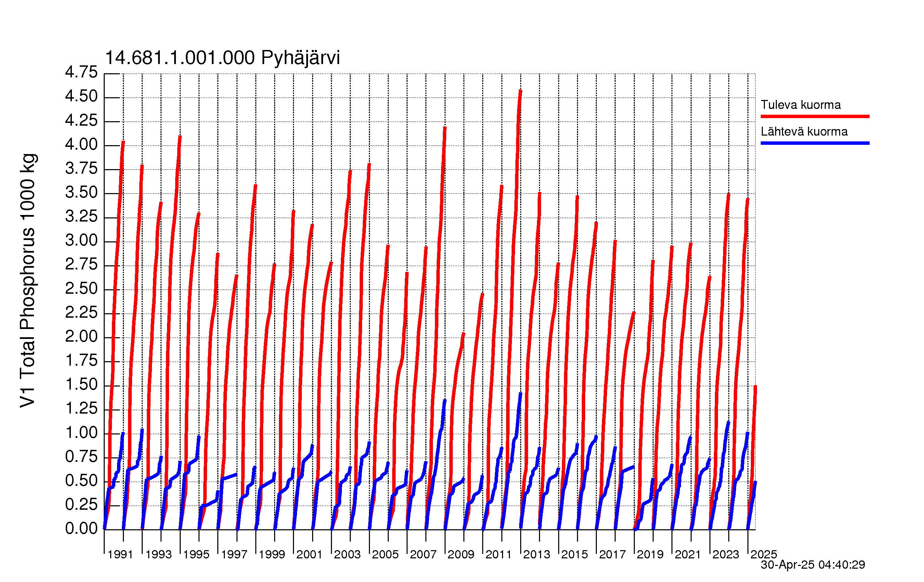This screenshot has height=582, width=924.
Task: Click the chart title '14.681.1.001.000 Pyhäjärvi'
Action: click(x=222, y=58)
